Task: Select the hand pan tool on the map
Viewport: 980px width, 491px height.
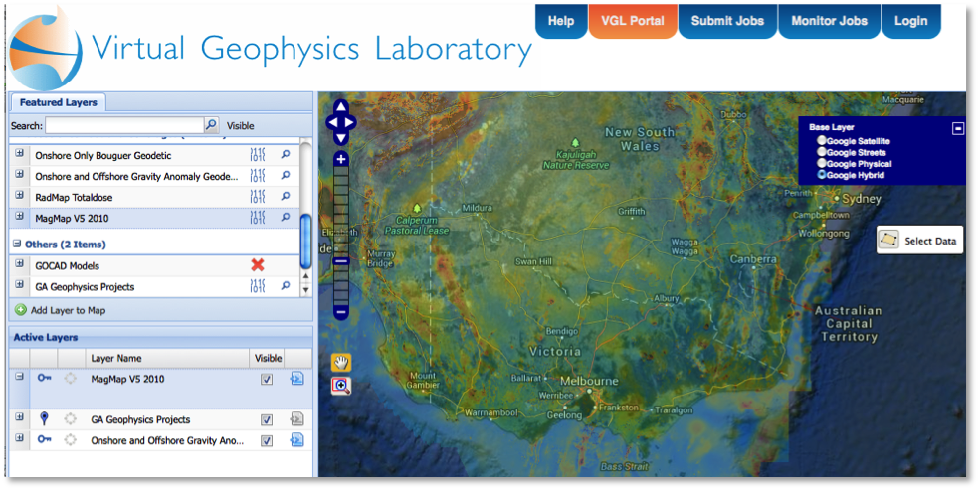Action: pos(341,363)
